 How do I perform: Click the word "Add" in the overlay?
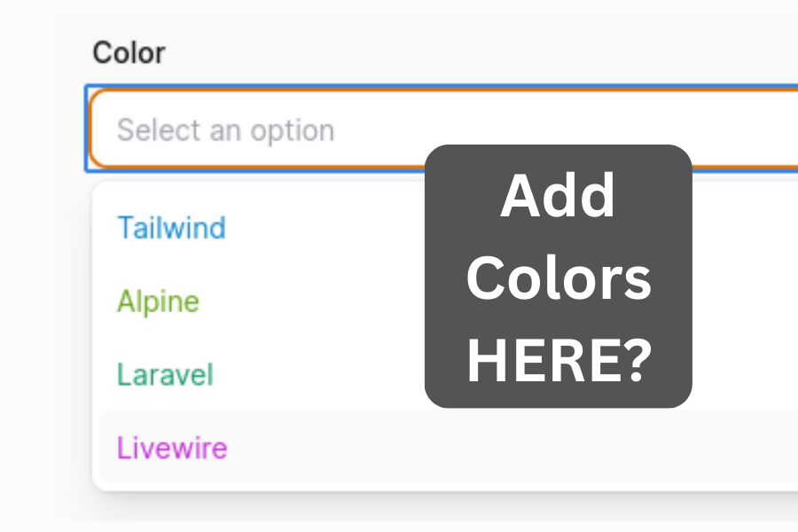coord(558,197)
